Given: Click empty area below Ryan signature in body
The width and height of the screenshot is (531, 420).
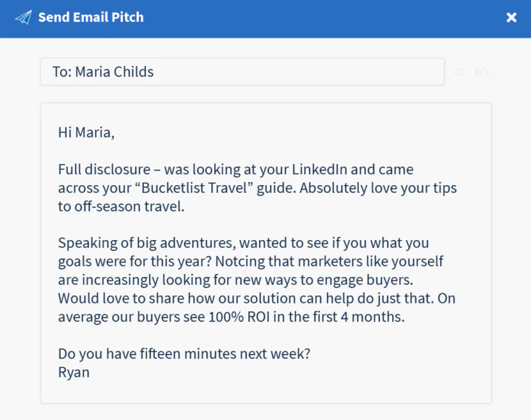Looking at the screenshot, I should click(265, 389).
